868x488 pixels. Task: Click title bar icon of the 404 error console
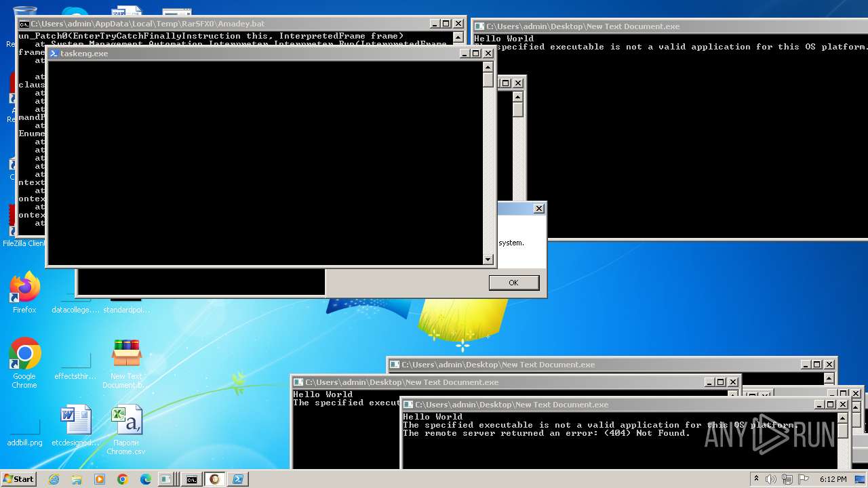coord(408,405)
